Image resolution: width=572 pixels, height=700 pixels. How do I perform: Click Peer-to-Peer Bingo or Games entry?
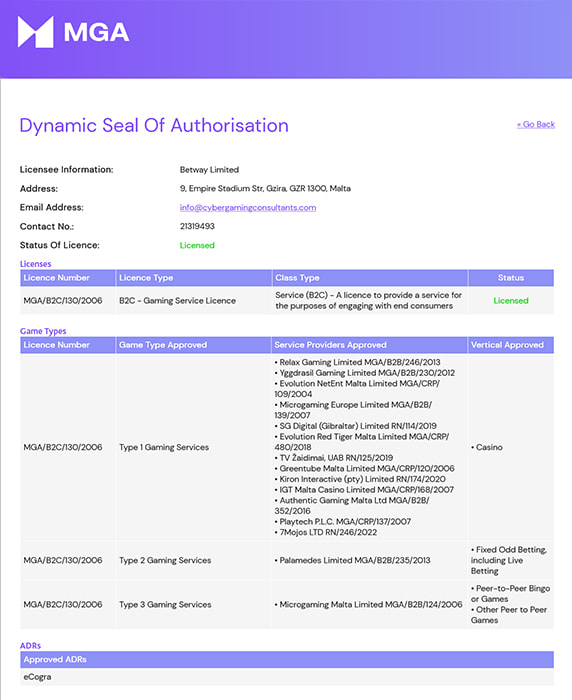pyautogui.click(x=510, y=594)
